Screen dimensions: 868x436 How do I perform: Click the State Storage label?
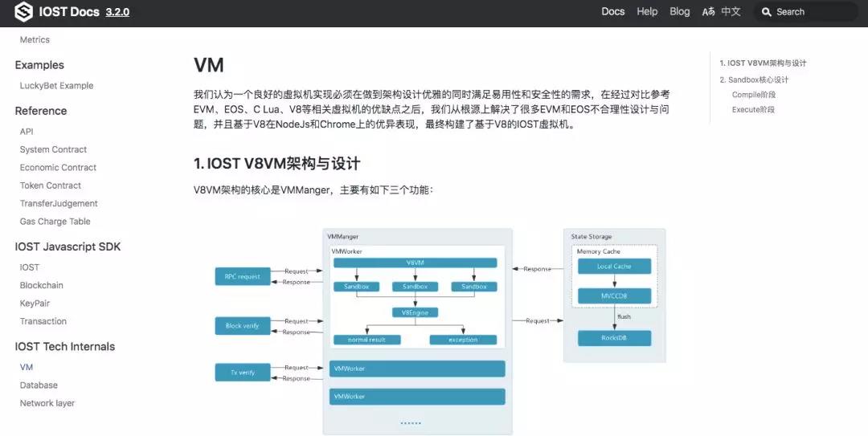tap(592, 237)
